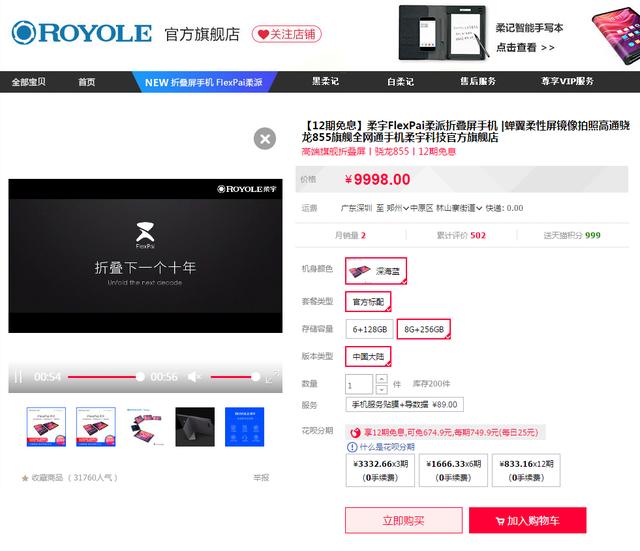The width and height of the screenshot is (640, 551).
Task: Choose 6+128GB storage option
Action: (x=370, y=329)
